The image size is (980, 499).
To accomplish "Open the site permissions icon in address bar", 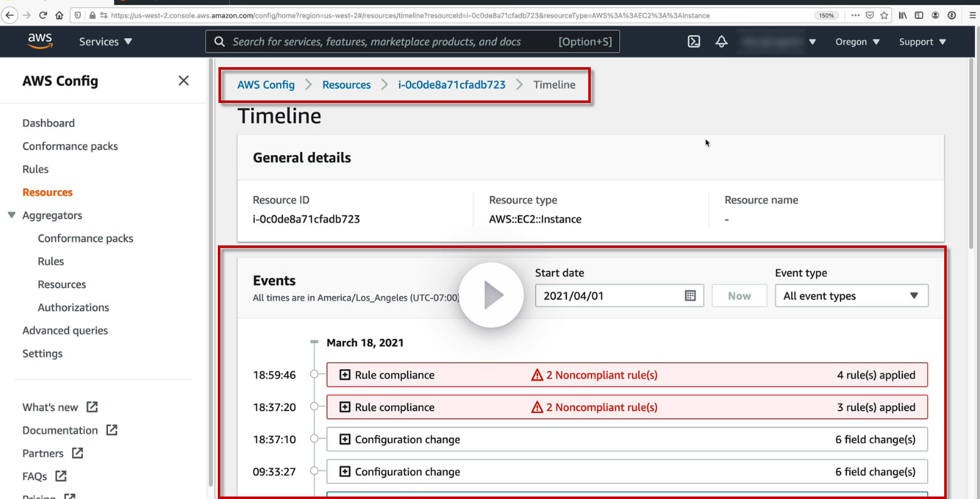I will pyautogui.click(x=104, y=16).
